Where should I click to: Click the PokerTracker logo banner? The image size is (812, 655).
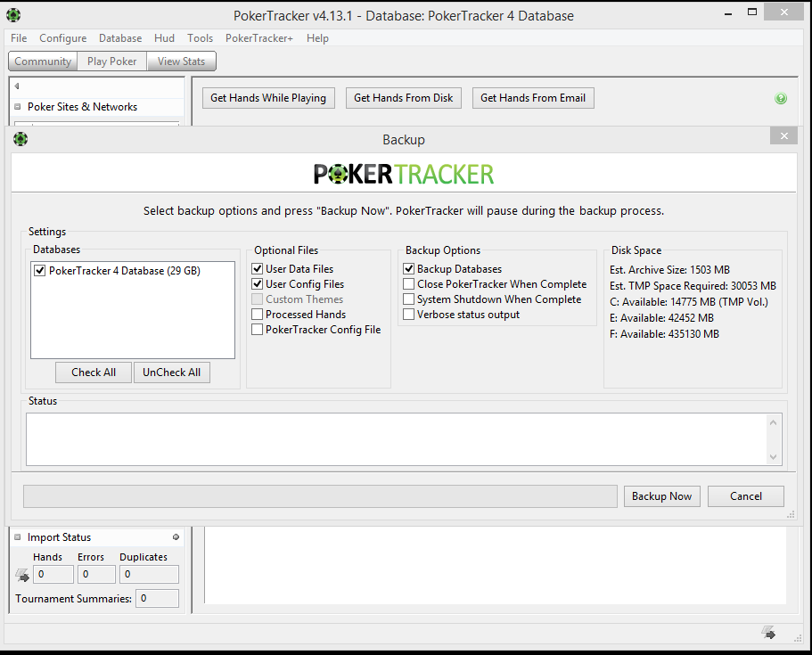tap(404, 174)
